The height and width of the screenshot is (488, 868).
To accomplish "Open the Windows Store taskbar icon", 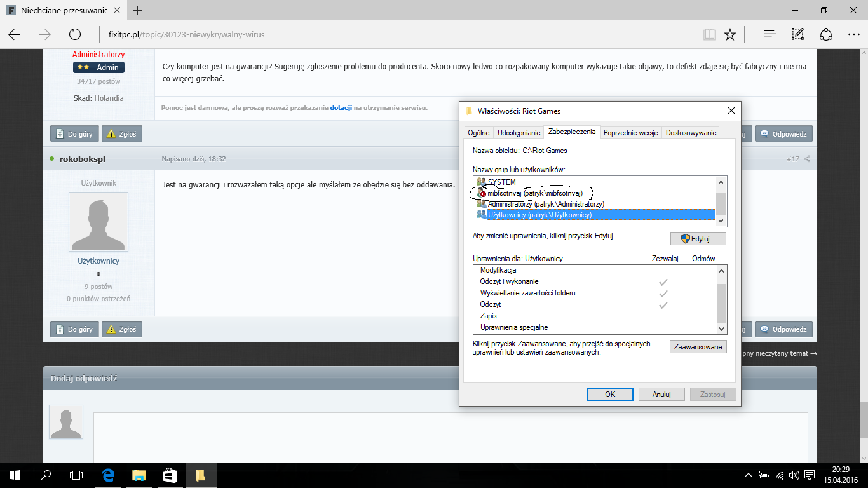I will pos(170,475).
